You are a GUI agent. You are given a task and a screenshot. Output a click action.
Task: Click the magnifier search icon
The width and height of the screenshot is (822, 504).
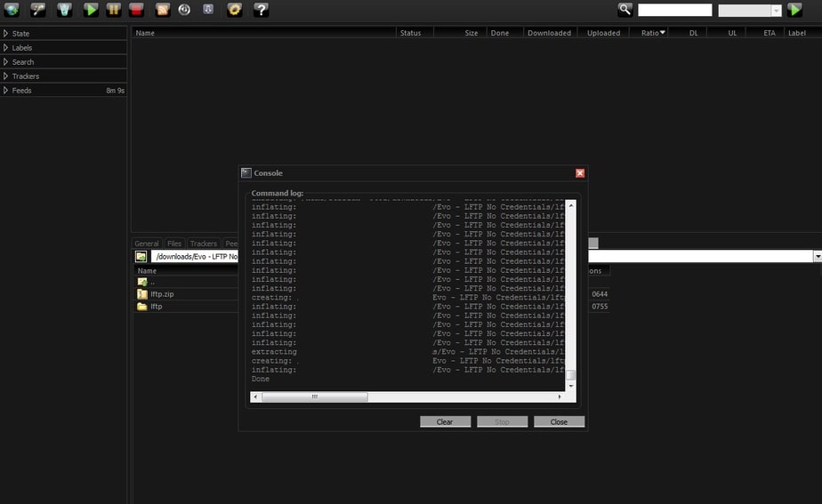(625, 10)
